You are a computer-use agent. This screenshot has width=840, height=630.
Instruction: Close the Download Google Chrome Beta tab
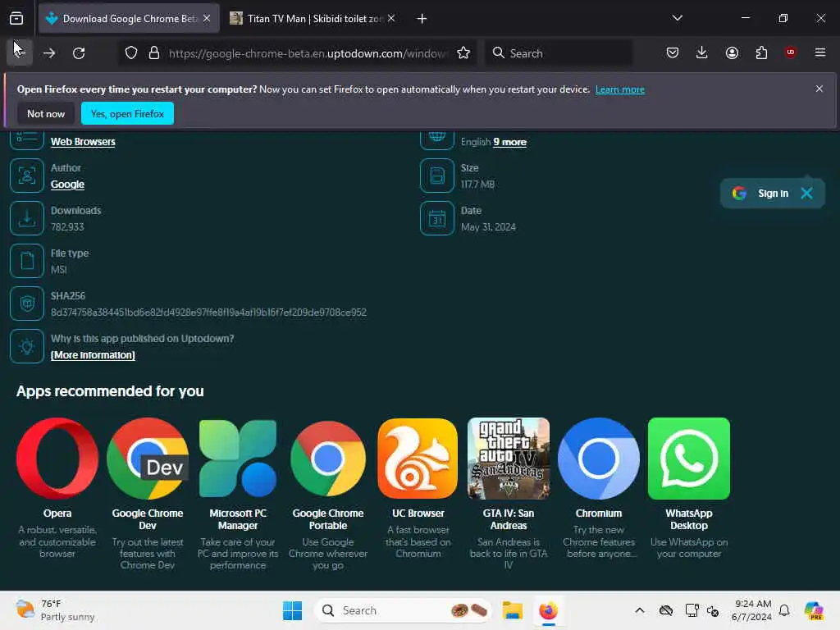tap(207, 18)
